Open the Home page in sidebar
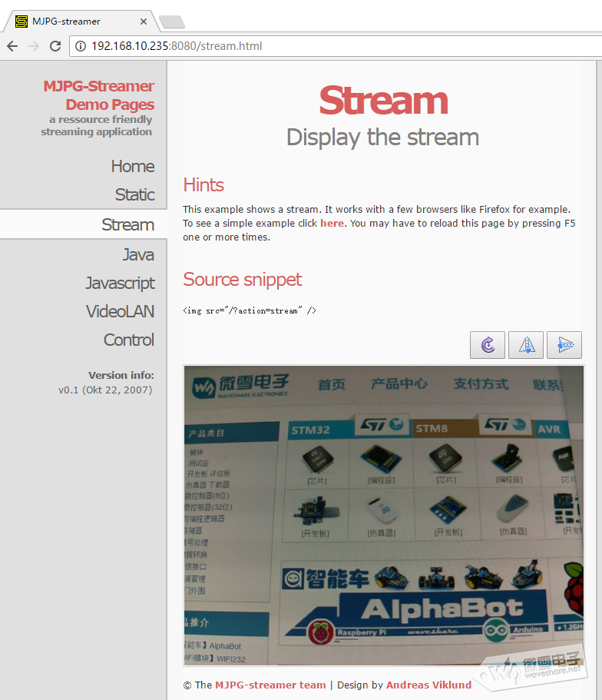 pos(133,166)
